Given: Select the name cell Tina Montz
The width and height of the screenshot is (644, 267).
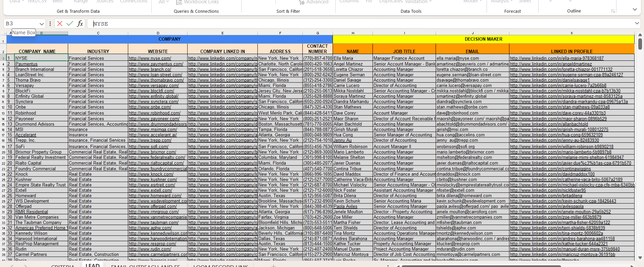Looking at the screenshot, I should pos(353,233).
